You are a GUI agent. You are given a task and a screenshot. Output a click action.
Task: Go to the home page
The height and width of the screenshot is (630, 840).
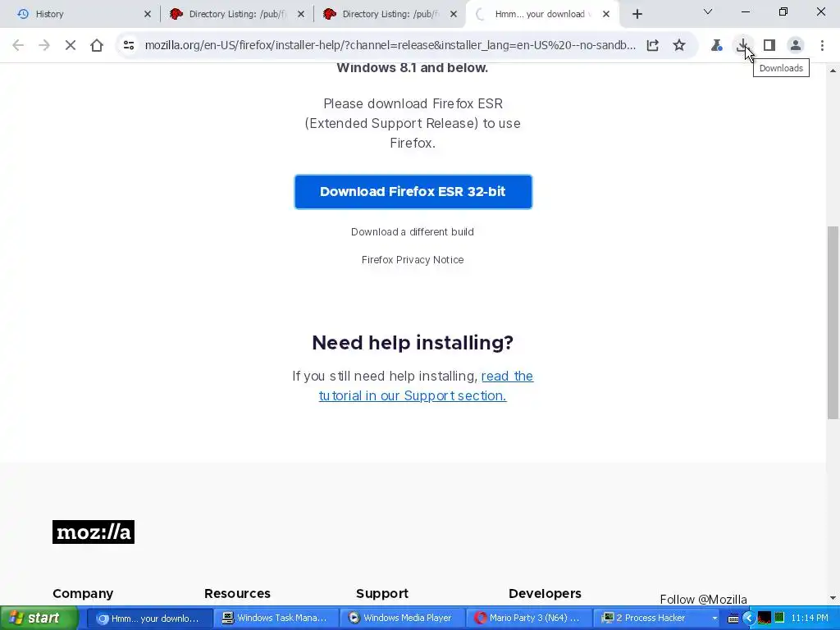click(x=97, y=46)
